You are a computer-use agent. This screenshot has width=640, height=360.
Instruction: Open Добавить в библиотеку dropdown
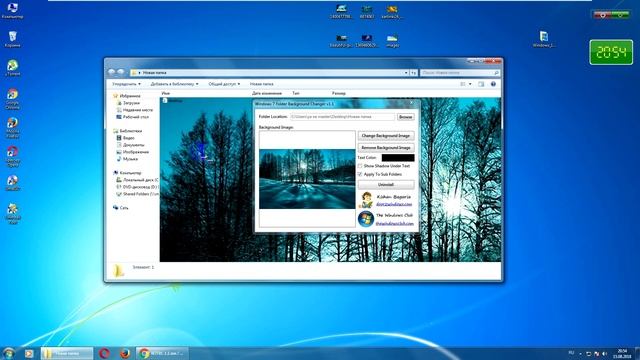(174, 84)
